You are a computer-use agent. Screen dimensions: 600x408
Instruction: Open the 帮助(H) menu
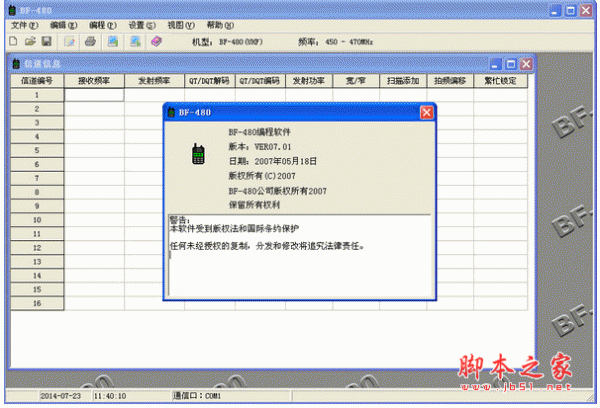[220, 26]
